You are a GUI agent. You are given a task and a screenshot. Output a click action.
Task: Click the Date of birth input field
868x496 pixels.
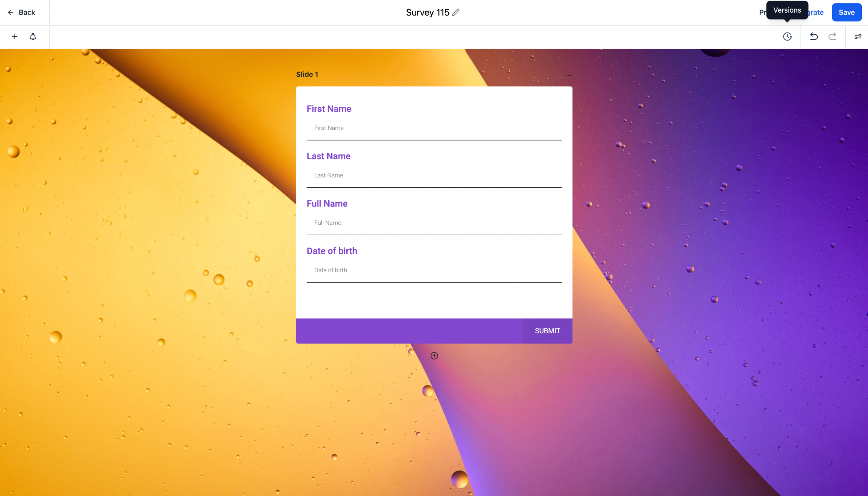434,270
